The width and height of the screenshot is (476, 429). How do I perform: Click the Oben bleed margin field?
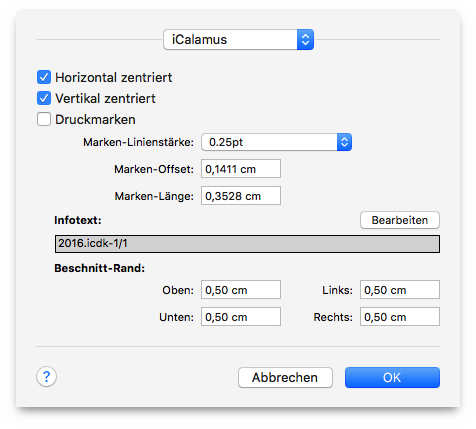(x=241, y=290)
